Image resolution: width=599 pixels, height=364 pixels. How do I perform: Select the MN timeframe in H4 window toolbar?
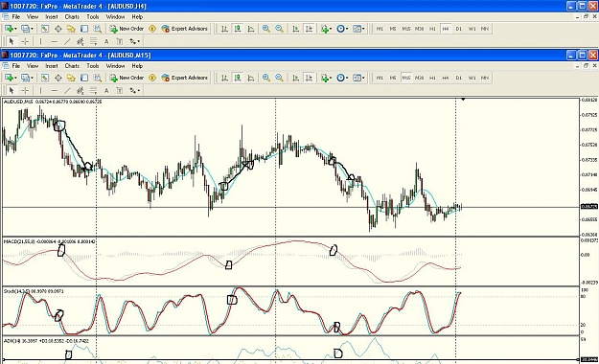click(485, 29)
